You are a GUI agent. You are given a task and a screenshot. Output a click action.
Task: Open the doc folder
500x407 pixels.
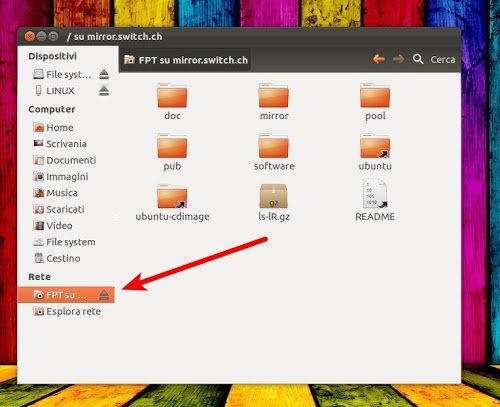172,102
